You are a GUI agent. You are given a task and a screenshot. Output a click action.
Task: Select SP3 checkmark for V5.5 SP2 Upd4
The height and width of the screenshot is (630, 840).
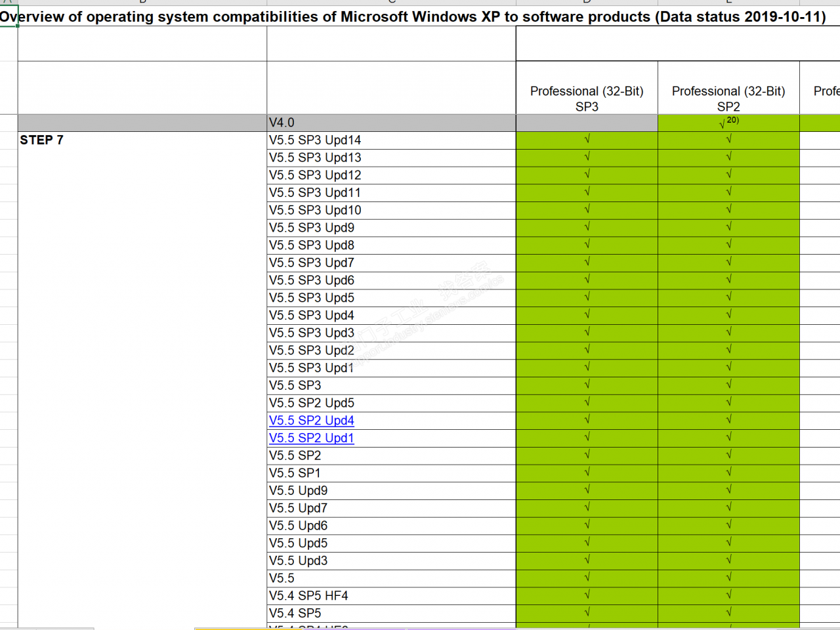[587, 419]
